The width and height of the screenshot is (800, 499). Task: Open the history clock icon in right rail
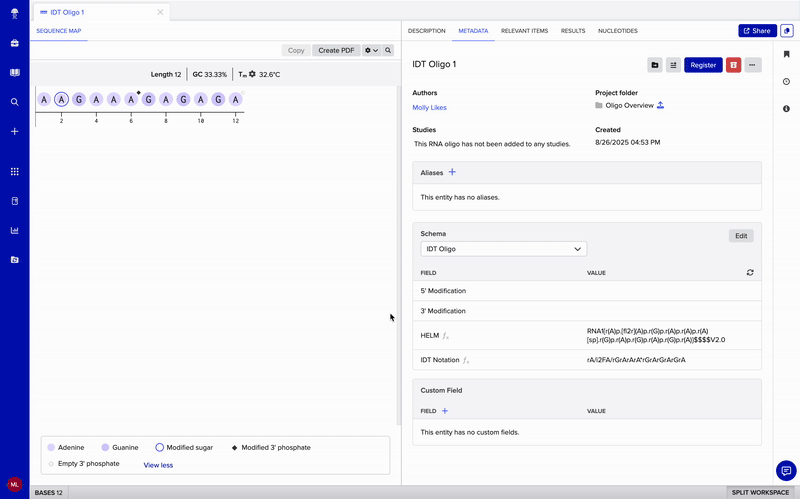786,82
